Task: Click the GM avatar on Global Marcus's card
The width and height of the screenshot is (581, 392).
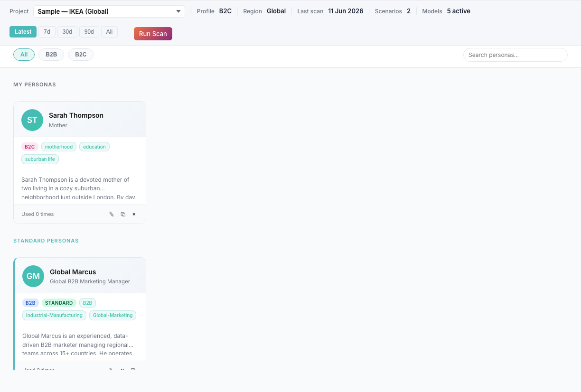Action: point(33,276)
